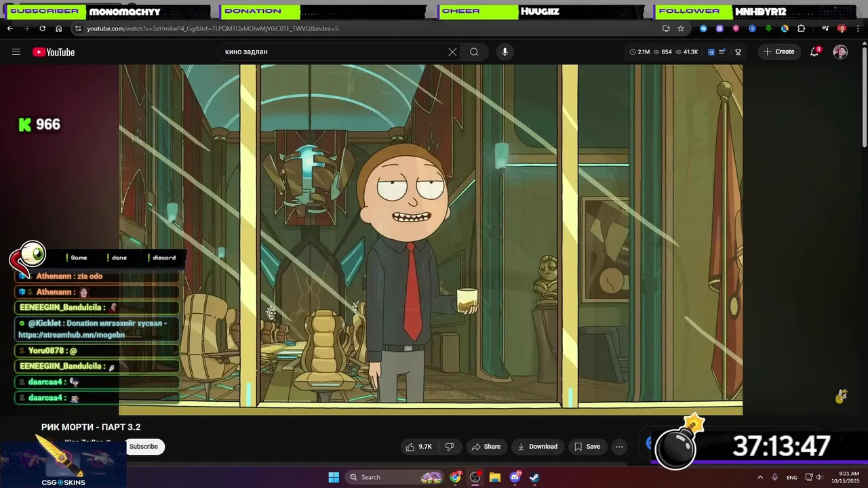868x488 pixels.
Task: Click the tray microphone icon
Action: (774, 477)
